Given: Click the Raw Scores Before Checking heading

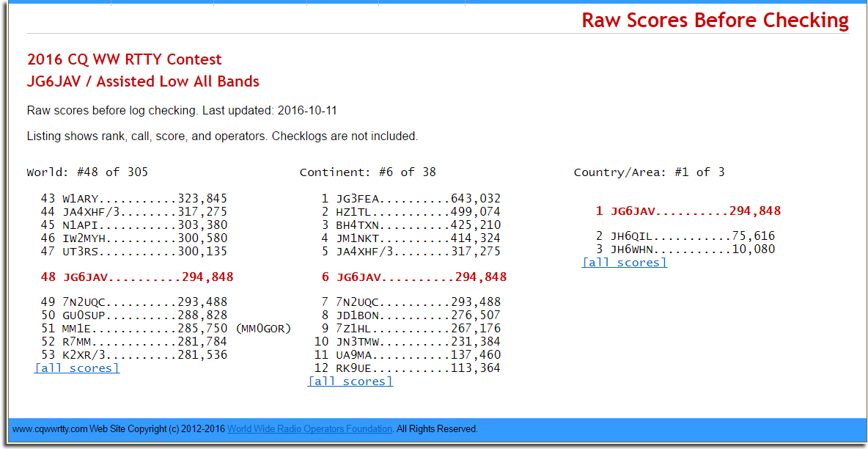Looking at the screenshot, I should (715, 21).
